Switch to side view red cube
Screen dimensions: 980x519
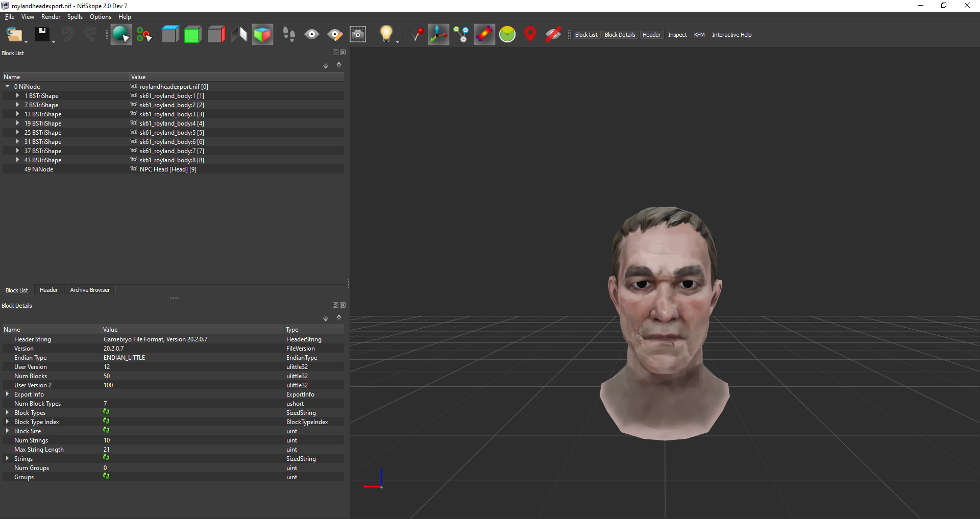[x=216, y=35]
